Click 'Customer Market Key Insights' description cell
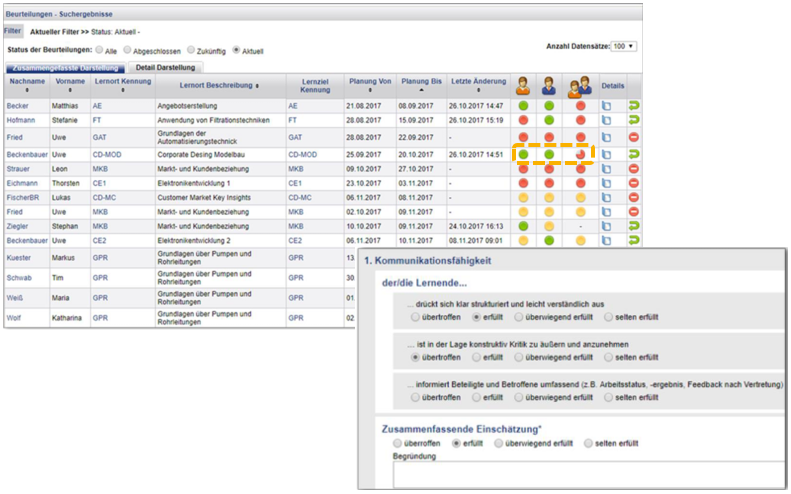This screenshot has width=791, height=494. (204, 198)
